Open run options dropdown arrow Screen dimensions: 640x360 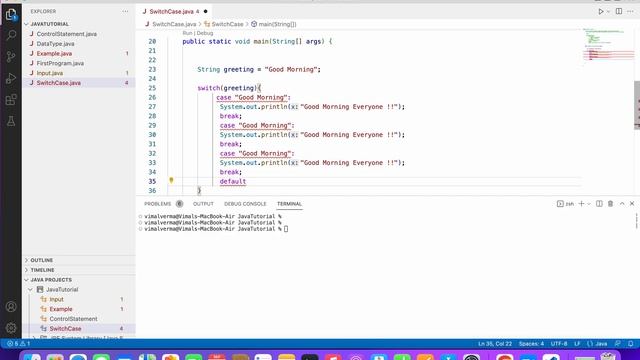tap(608, 11)
